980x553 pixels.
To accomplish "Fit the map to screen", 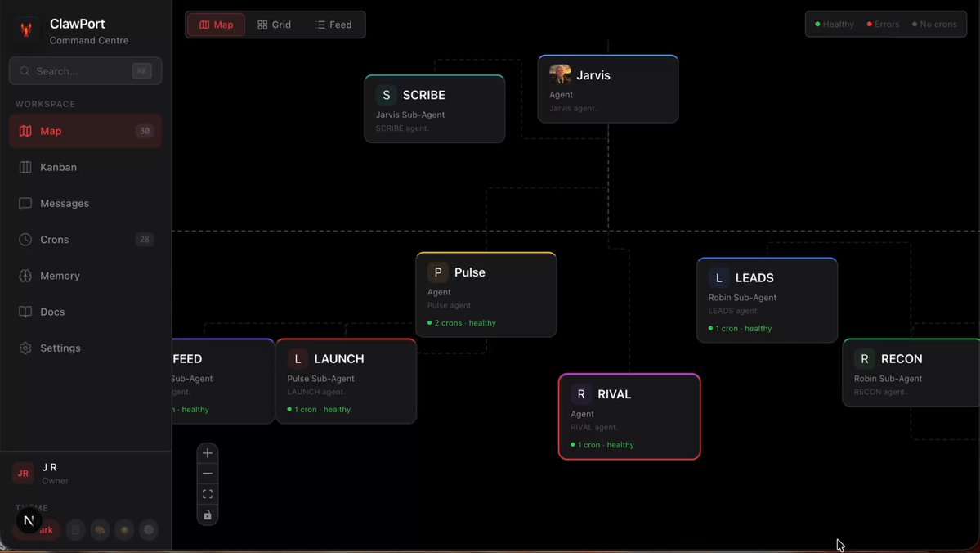I will [207, 493].
